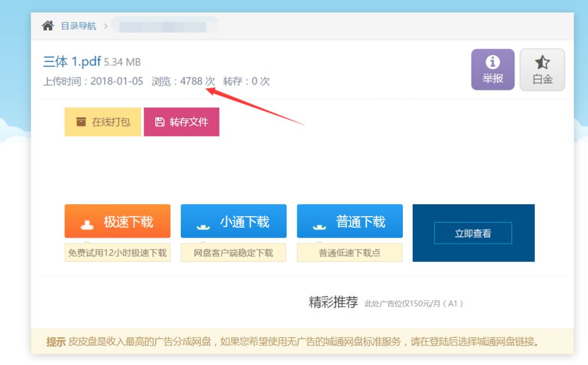
Task: Click the 普通低速下载点 hint
Action: [x=350, y=253]
